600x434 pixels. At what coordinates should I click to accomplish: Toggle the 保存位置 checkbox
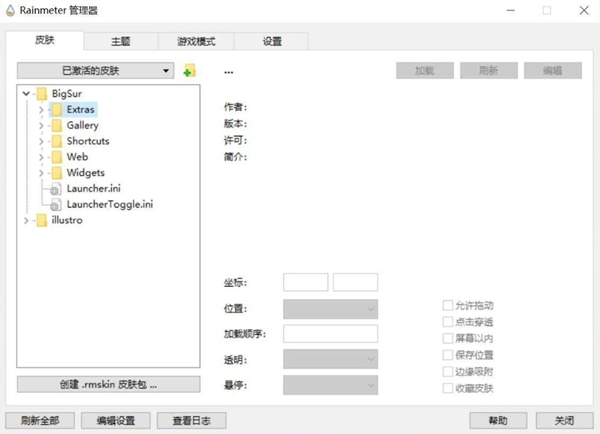448,355
